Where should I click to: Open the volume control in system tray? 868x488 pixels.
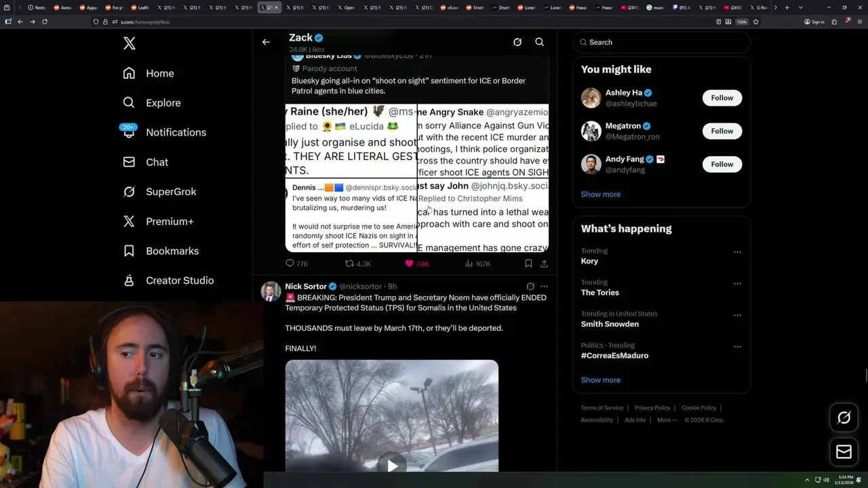826,480
